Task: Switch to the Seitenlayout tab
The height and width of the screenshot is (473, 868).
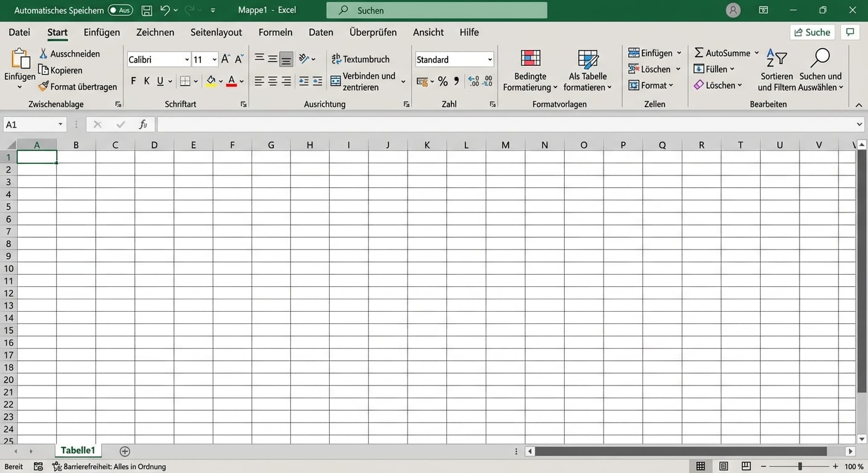Action: (216, 32)
